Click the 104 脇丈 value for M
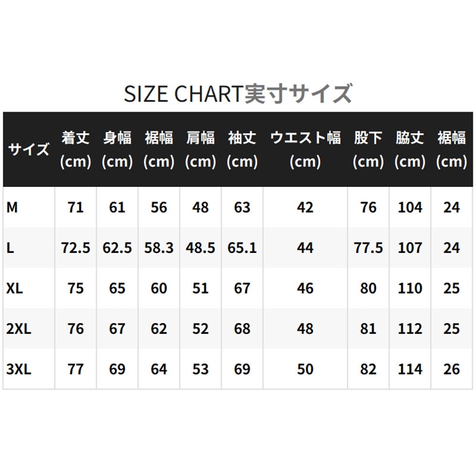 410,207
